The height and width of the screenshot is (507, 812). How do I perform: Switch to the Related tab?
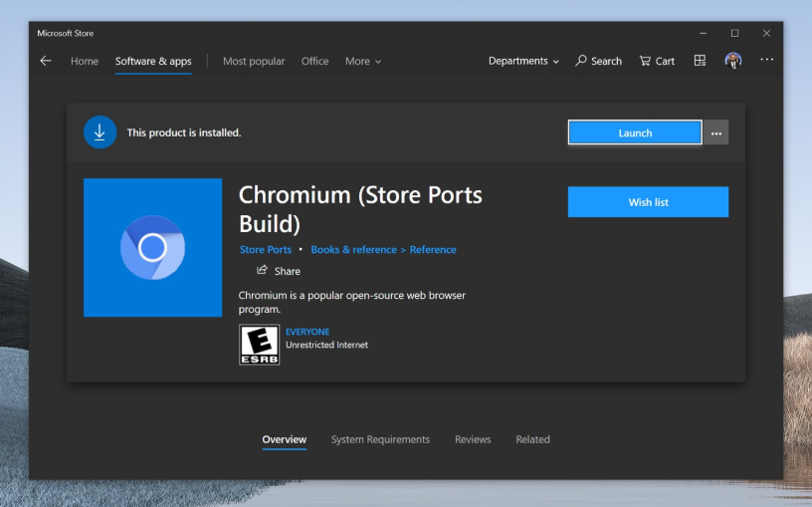pyautogui.click(x=533, y=439)
